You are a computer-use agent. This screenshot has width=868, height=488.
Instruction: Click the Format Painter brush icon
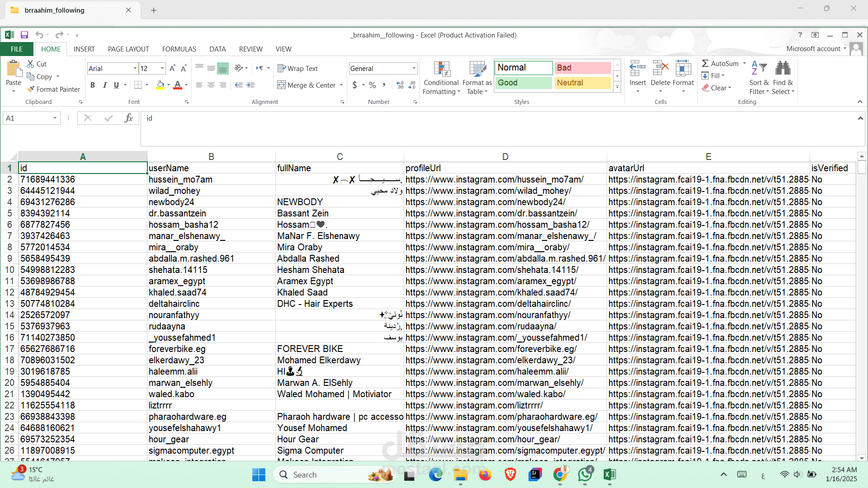(x=31, y=89)
